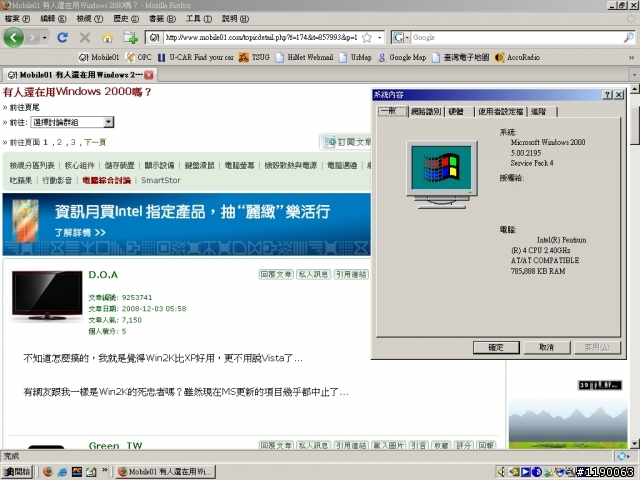
Task: Click the Firefox taskbar button for Mobile01
Action: 165,471
